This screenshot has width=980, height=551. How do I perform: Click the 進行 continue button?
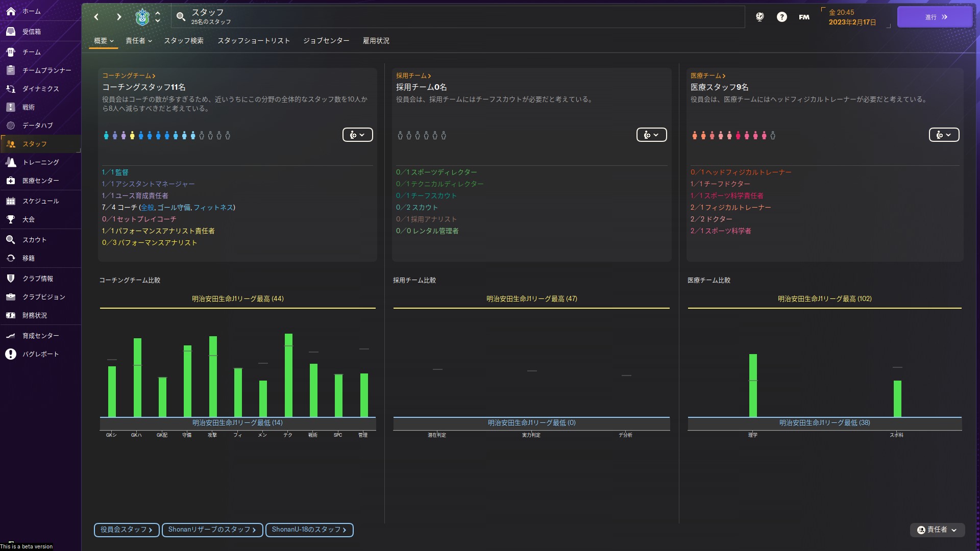tap(935, 17)
